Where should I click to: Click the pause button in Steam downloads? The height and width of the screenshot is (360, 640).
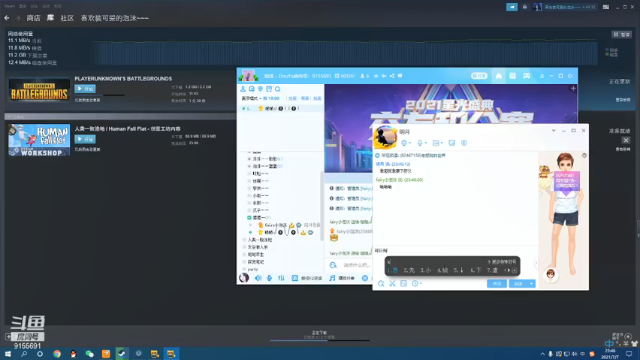tap(621, 35)
